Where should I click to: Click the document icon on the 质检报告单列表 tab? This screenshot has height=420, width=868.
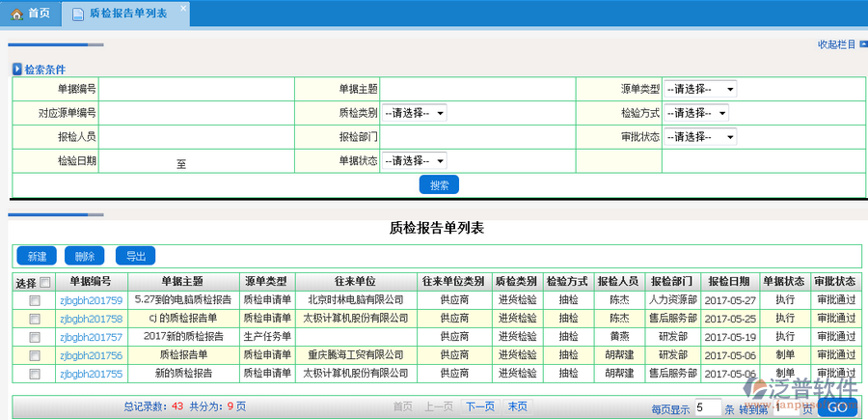pyautogui.click(x=77, y=14)
